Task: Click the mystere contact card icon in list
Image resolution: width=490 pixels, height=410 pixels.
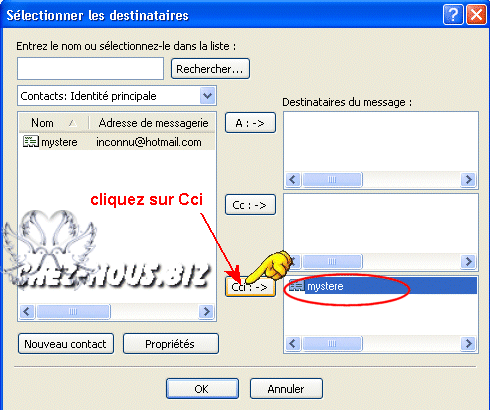Action: [x=31, y=142]
